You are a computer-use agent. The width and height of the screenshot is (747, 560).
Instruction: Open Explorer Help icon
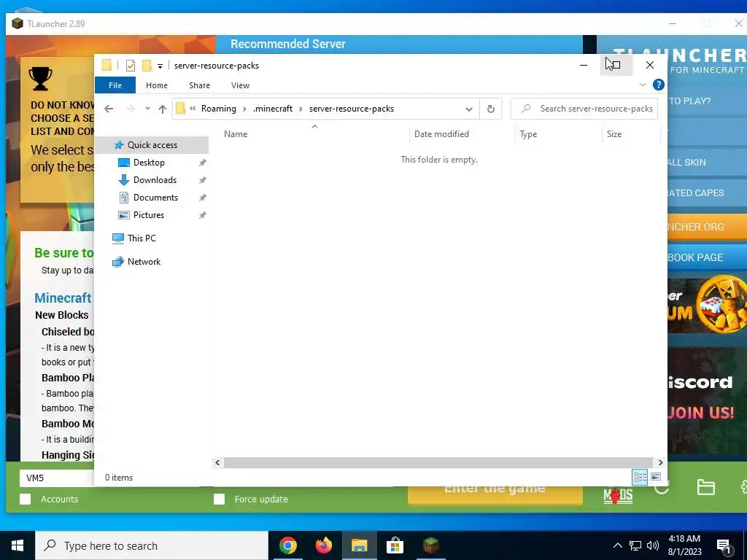tap(659, 85)
